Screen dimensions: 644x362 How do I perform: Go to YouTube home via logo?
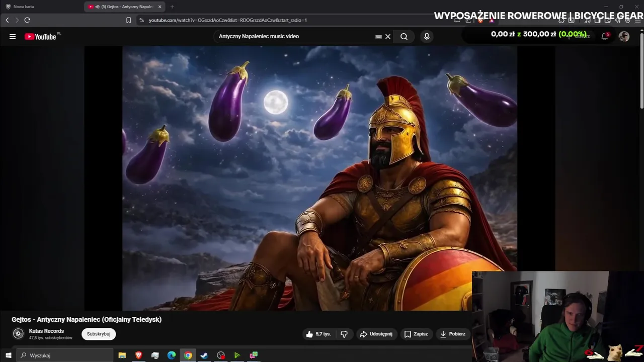point(40,36)
